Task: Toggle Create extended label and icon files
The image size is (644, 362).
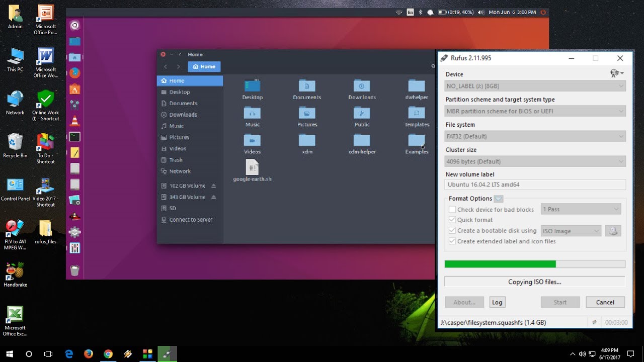Action: click(x=452, y=241)
